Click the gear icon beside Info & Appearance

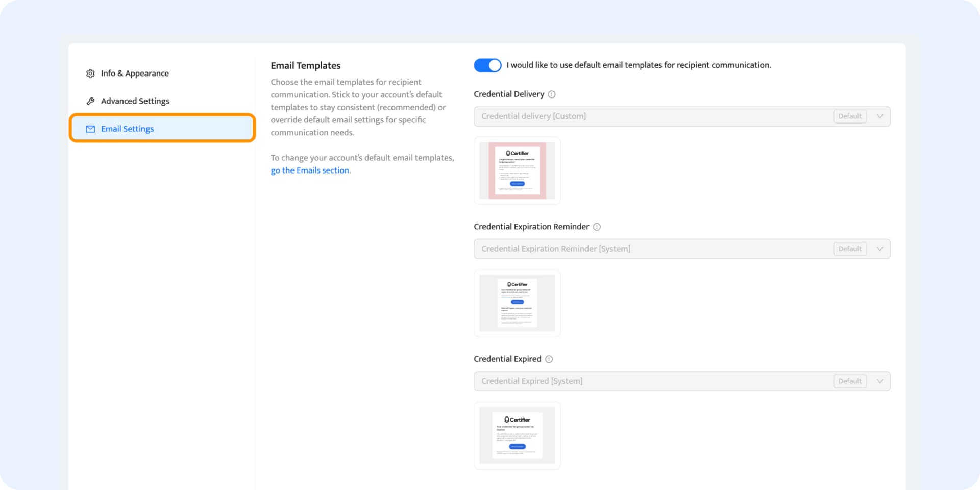click(90, 73)
